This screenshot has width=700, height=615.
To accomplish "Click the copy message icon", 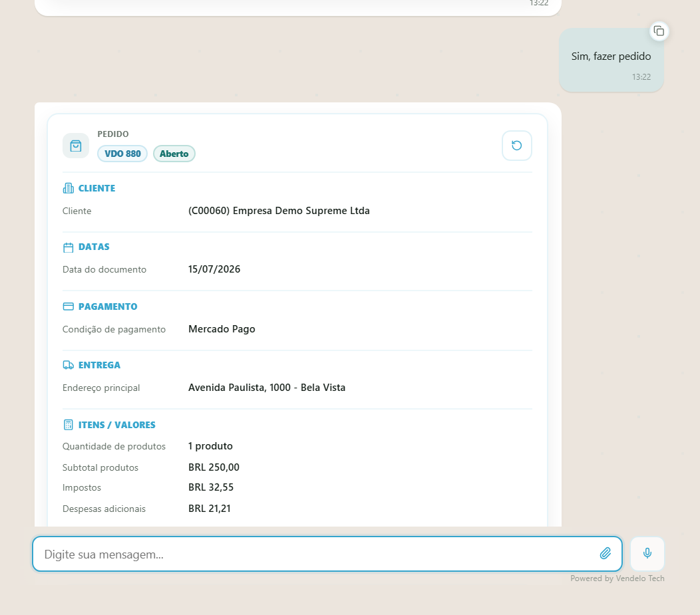I will pos(659,31).
